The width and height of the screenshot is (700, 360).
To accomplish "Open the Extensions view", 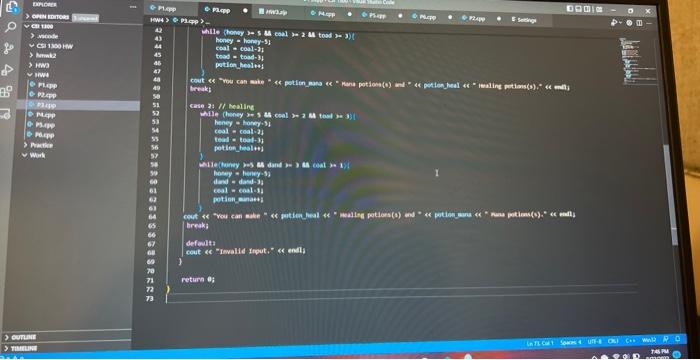I will point(7,92).
